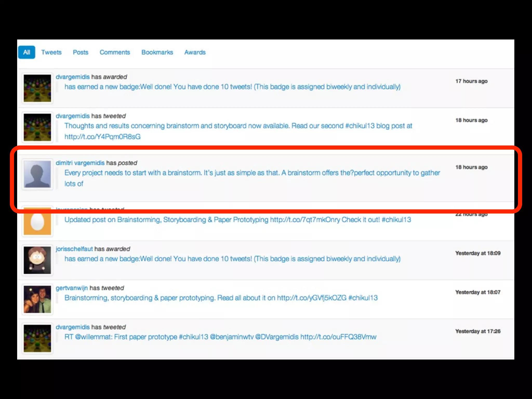
Task: Show the Comments tab
Action: pos(115,52)
